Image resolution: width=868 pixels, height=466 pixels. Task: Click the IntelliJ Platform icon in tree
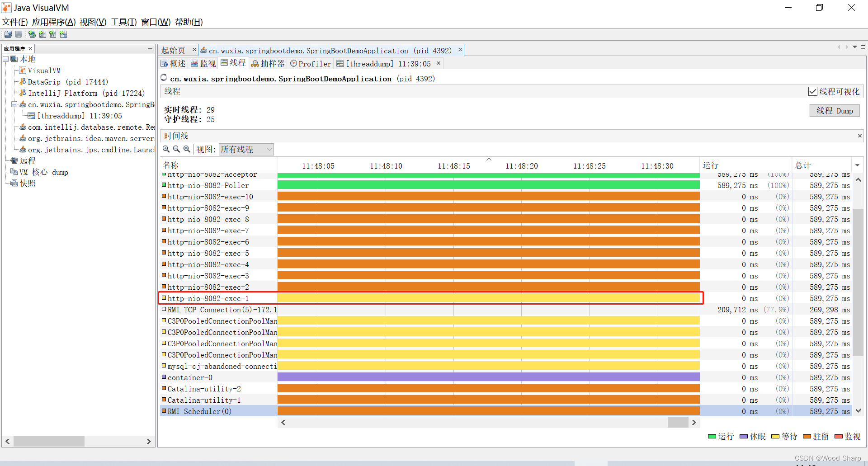coord(23,93)
